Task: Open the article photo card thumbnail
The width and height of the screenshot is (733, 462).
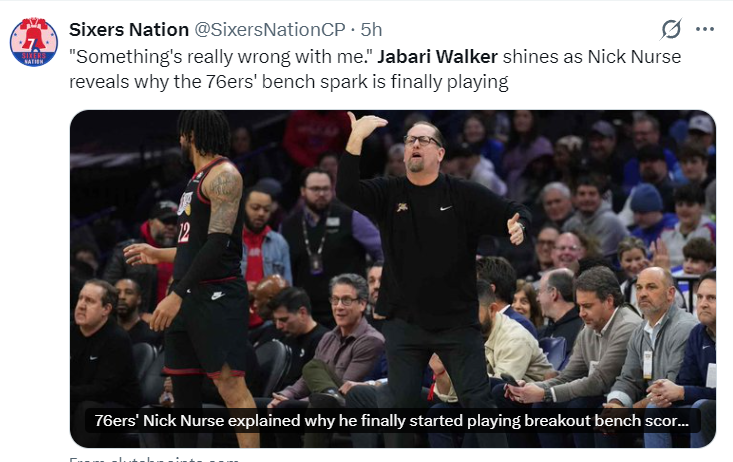Action: pyautogui.click(x=392, y=278)
